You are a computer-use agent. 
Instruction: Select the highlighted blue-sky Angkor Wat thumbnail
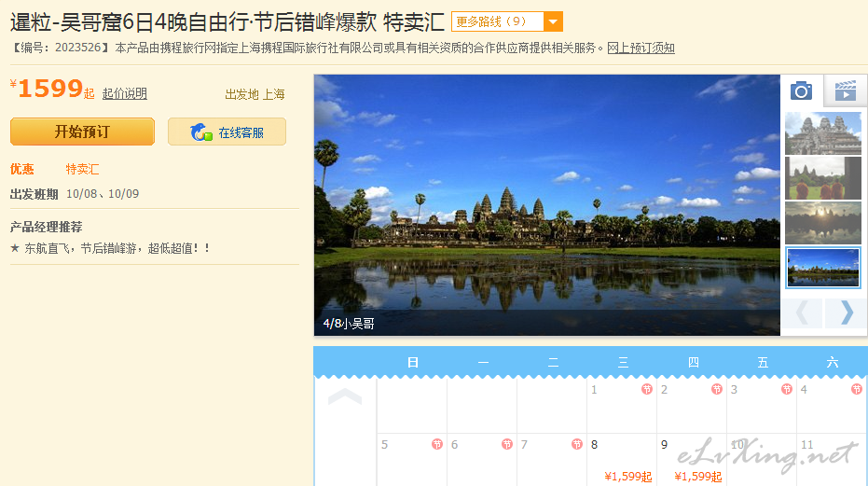(x=823, y=268)
